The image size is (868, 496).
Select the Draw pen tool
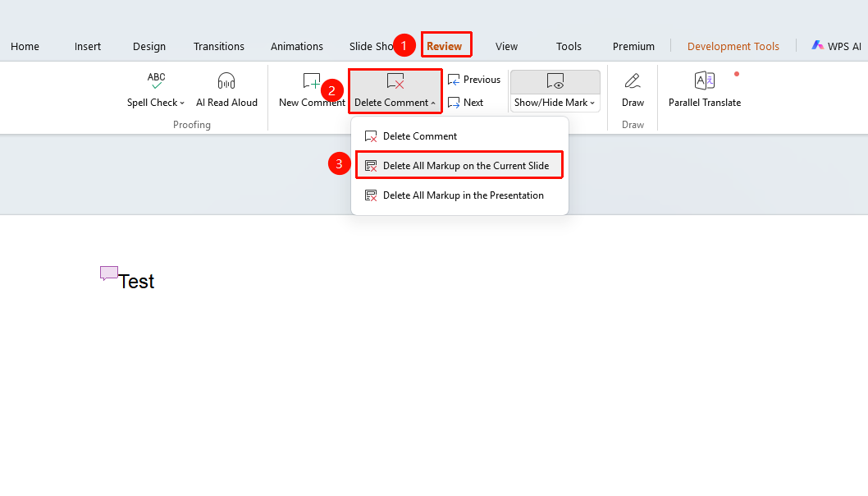point(633,81)
